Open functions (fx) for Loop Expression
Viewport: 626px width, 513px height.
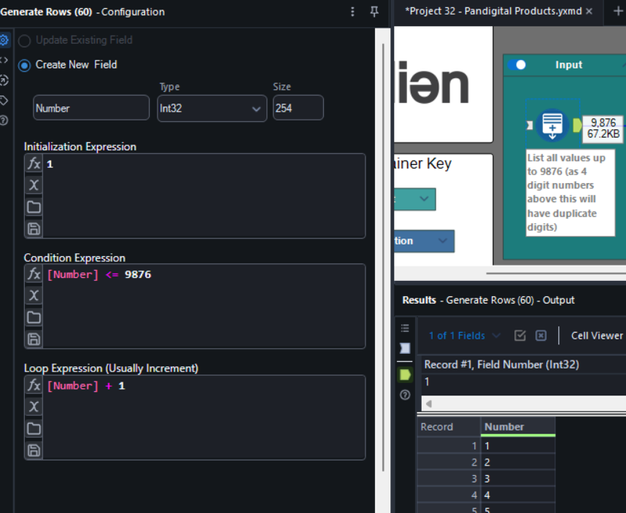pos(34,385)
